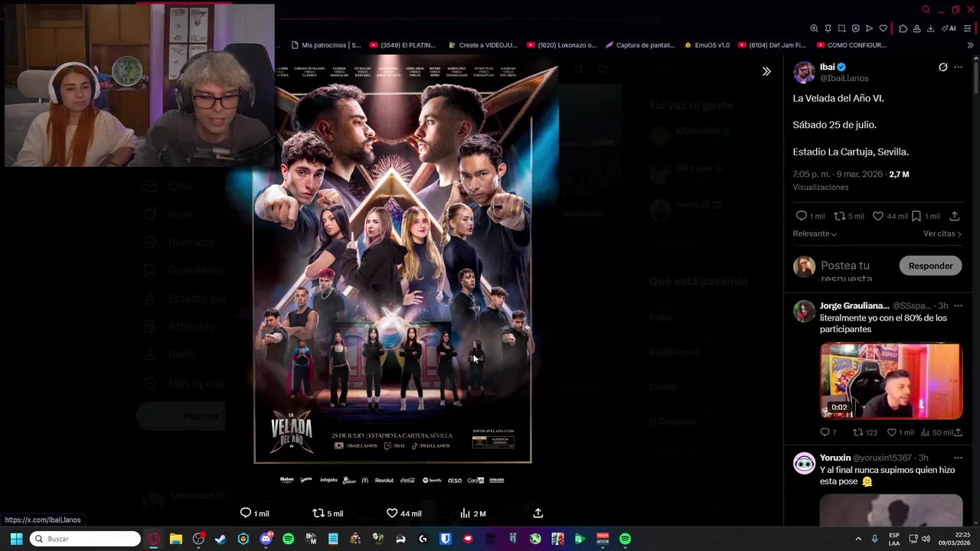Open '(1620) Lokonazo o...' bookmark
This screenshot has width=980, height=551.
click(561, 45)
